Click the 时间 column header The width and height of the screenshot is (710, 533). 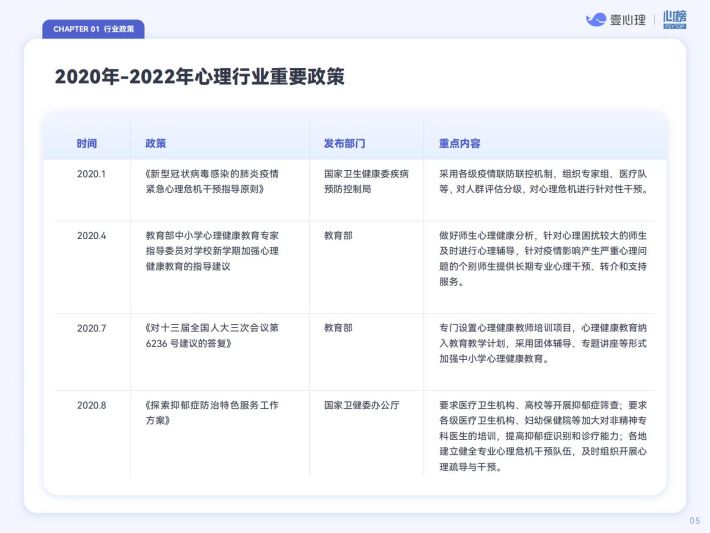coord(86,144)
